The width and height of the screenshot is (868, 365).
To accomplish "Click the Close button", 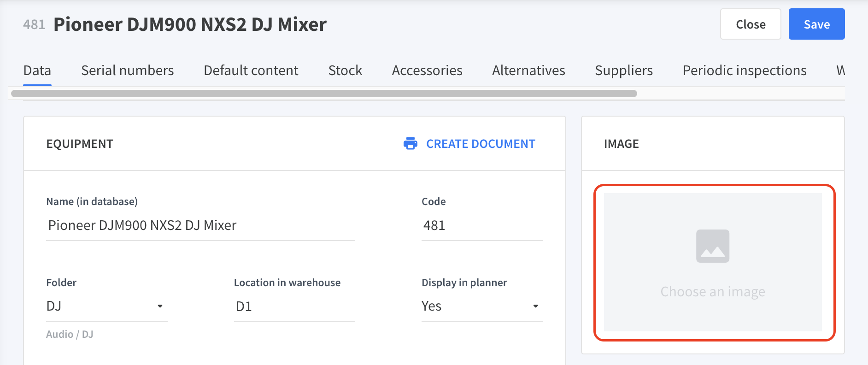I will pos(751,24).
